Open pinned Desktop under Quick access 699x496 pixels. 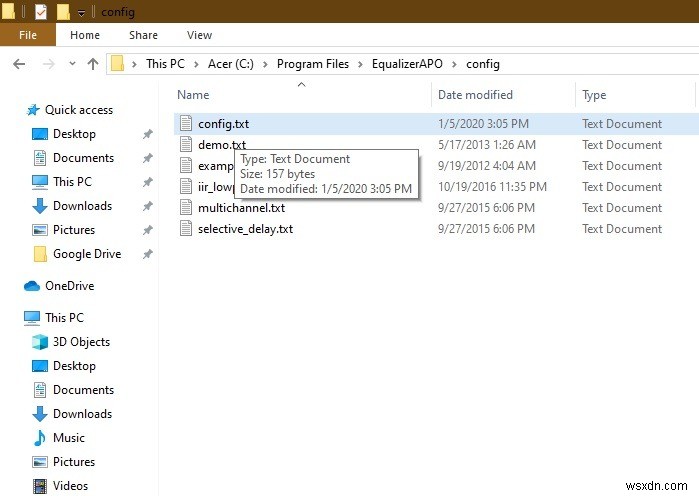(x=74, y=134)
